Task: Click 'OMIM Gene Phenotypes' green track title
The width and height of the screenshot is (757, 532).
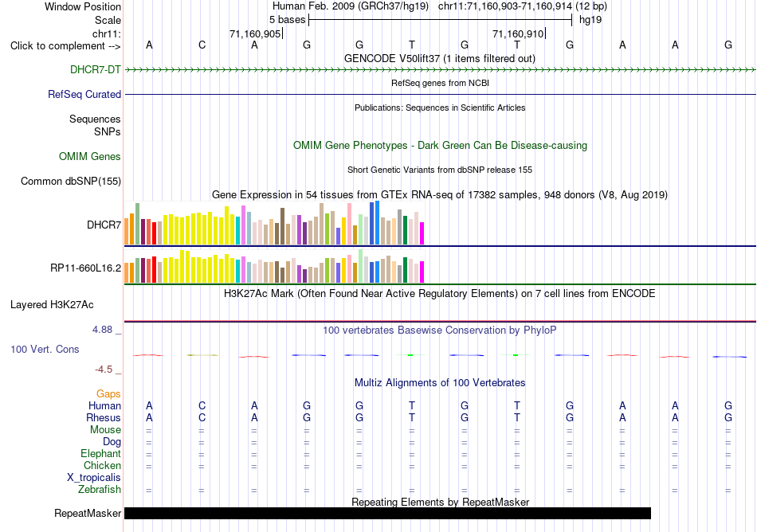Action: click(440, 145)
